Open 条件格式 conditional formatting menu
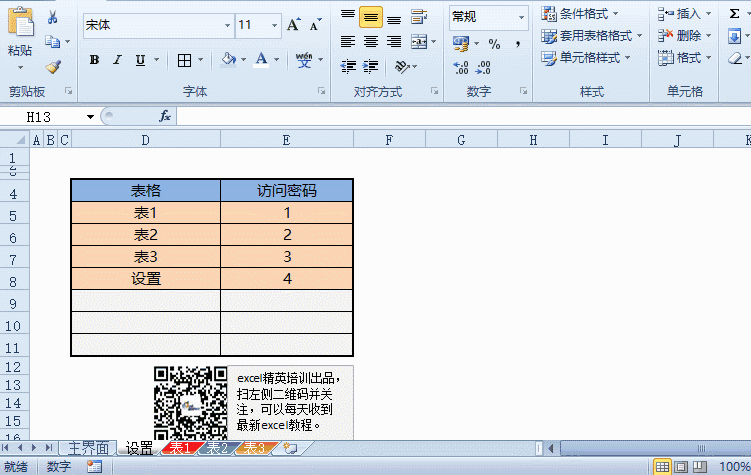The width and height of the screenshot is (751, 475). click(580, 14)
